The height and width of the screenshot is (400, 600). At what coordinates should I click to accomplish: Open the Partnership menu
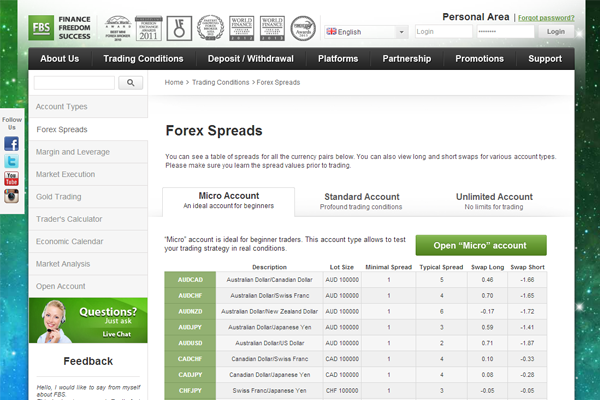tap(406, 59)
